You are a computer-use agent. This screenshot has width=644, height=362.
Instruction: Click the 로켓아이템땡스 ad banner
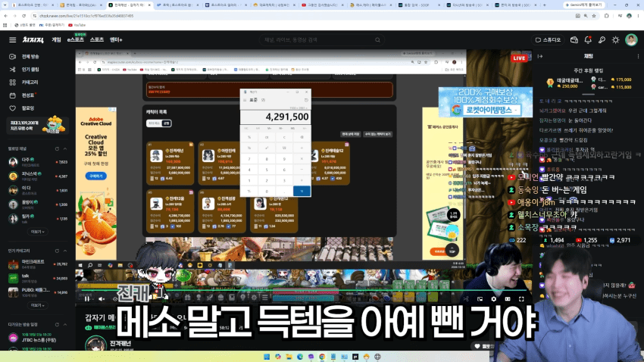pos(486,101)
